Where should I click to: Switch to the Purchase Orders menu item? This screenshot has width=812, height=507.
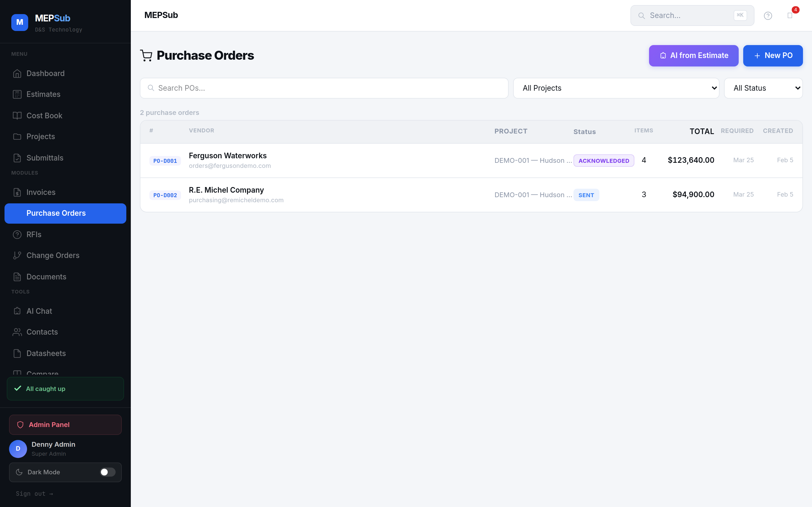(56, 213)
